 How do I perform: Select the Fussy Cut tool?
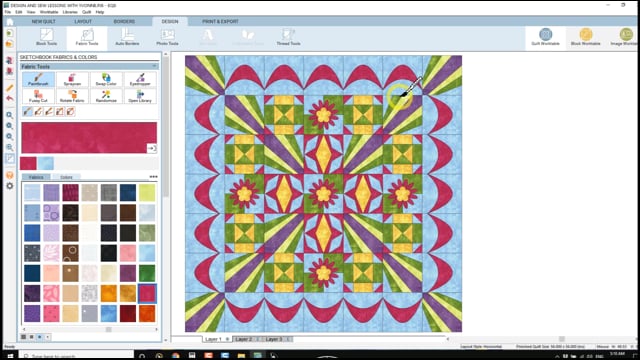point(38,96)
